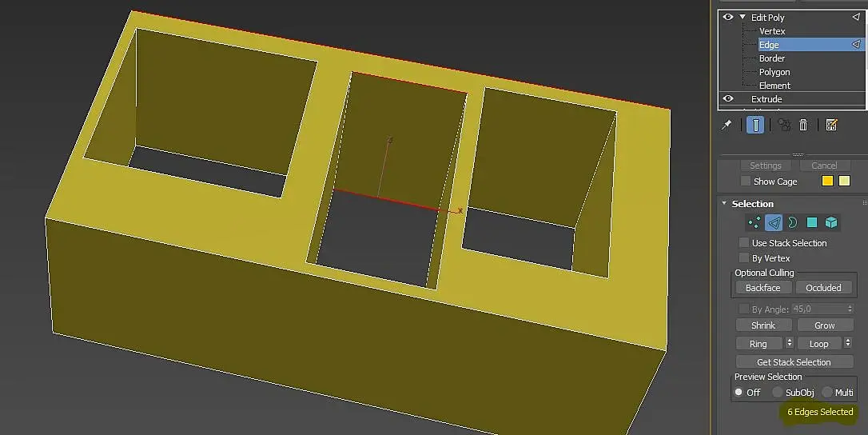Click the Grow selection button
This screenshot has width=868, height=435.
[x=824, y=325]
